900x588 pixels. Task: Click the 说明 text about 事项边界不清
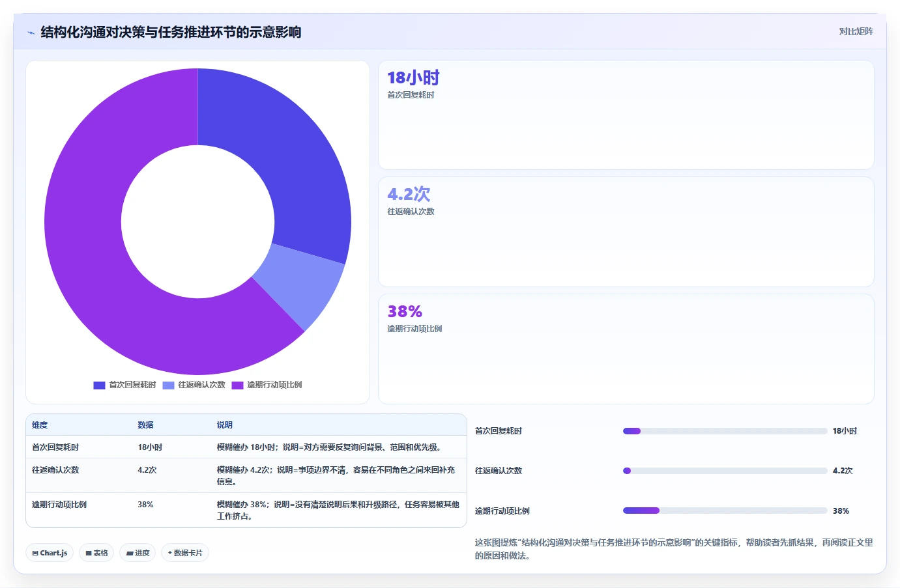pyautogui.click(x=336, y=475)
